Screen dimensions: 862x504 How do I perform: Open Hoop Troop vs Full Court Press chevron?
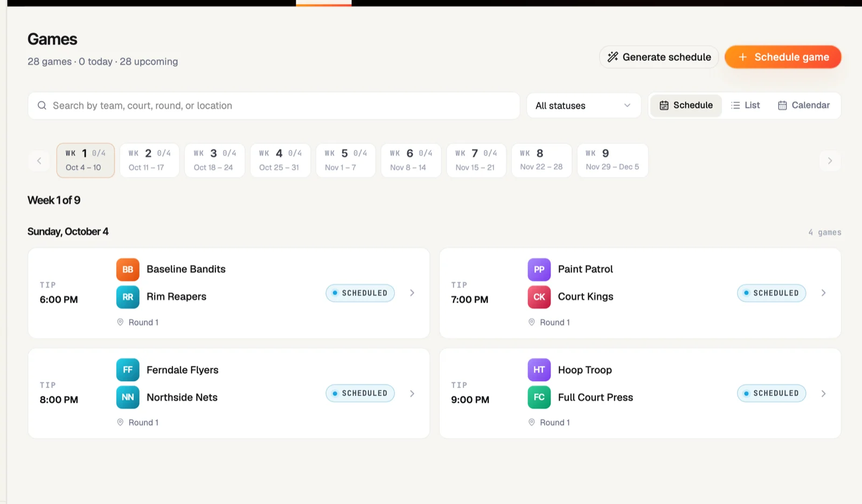click(x=824, y=394)
